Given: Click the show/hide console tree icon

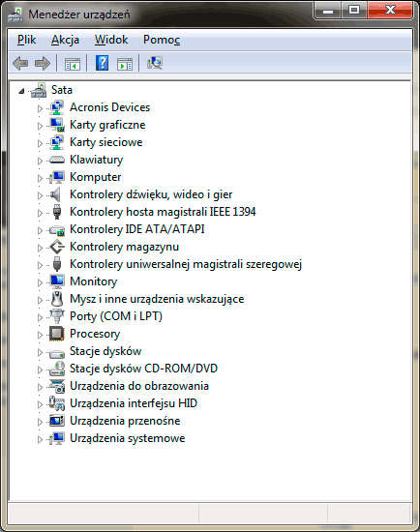Looking at the screenshot, I should pos(73,64).
